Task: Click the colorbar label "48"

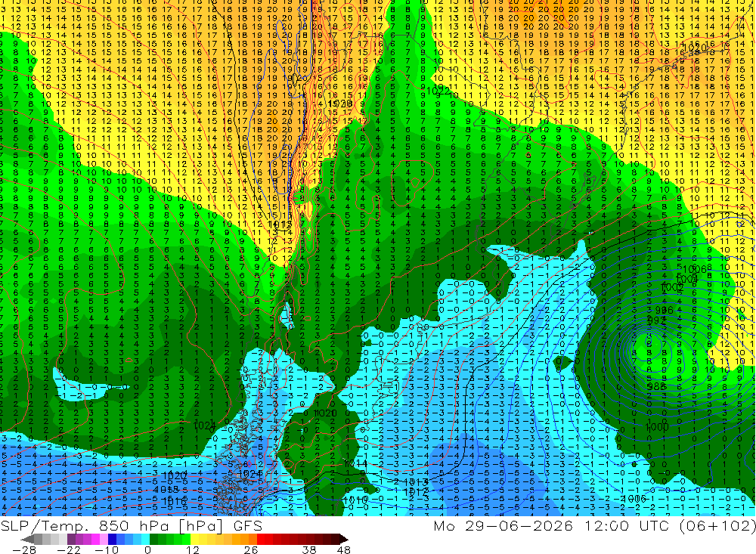Action: point(344,550)
